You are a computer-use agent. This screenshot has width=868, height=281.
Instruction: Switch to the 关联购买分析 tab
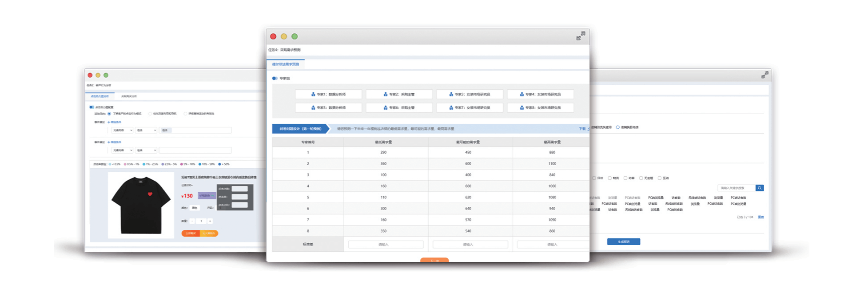coord(129,96)
